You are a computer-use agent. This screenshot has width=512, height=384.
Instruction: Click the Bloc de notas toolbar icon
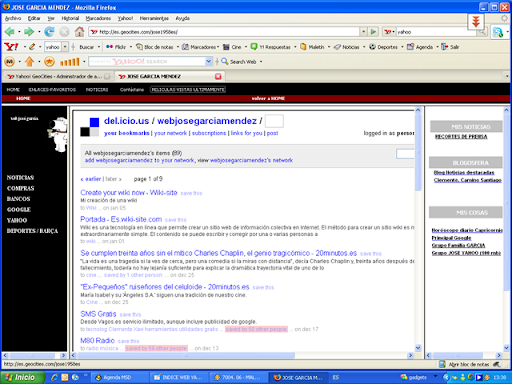(155, 47)
